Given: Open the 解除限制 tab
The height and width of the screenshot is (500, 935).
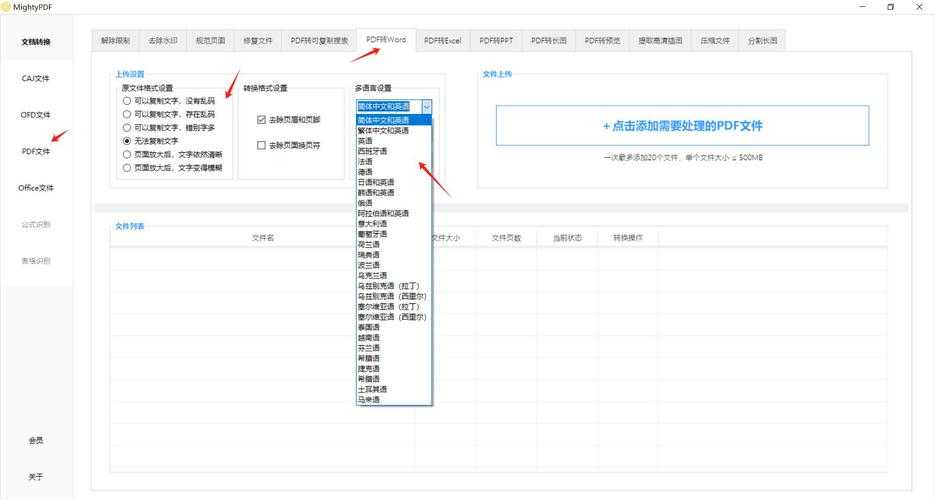Looking at the screenshot, I should tap(116, 41).
